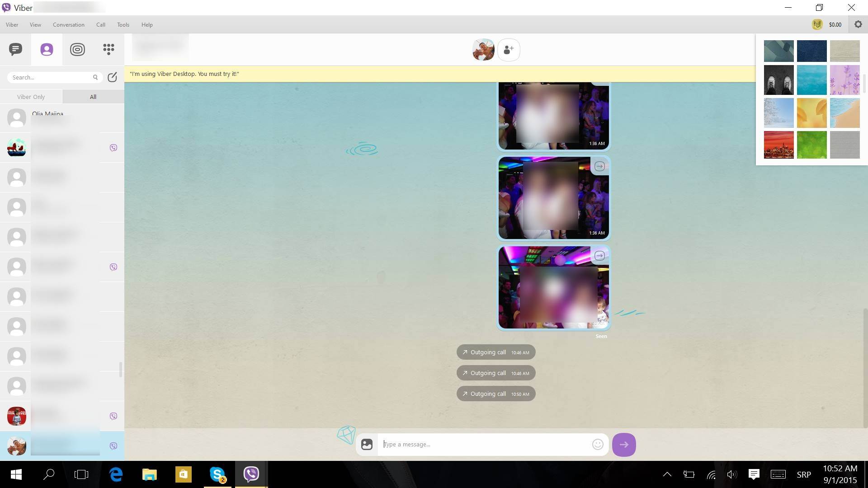Open the dialpad keypad icon
Screen dimensions: 868x488
(x=108, y=49)
